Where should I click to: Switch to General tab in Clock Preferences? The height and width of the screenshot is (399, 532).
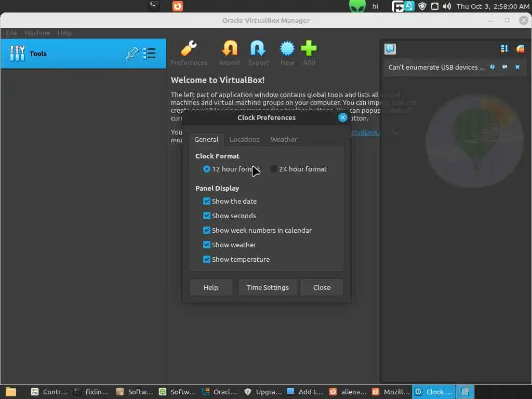tap(206, 139)
